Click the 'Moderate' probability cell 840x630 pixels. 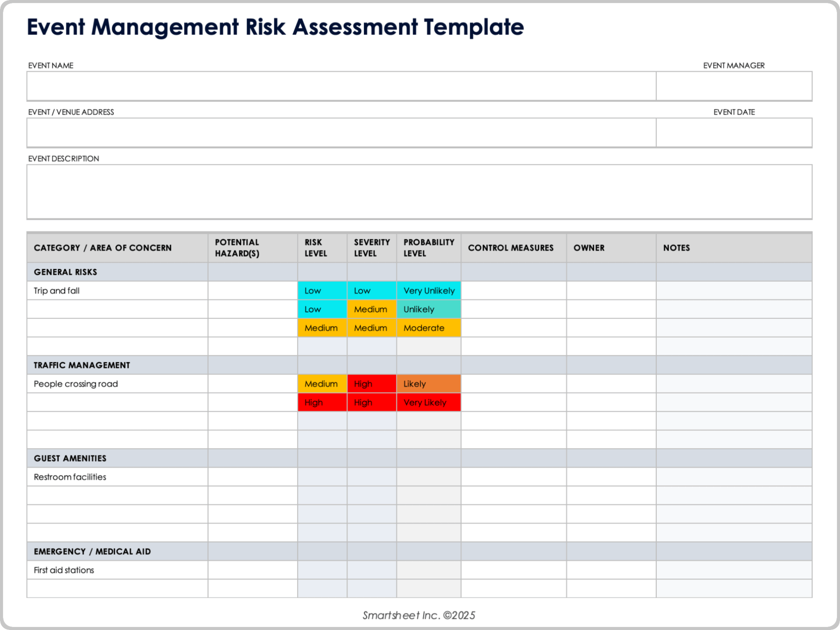tap(428, 327)
